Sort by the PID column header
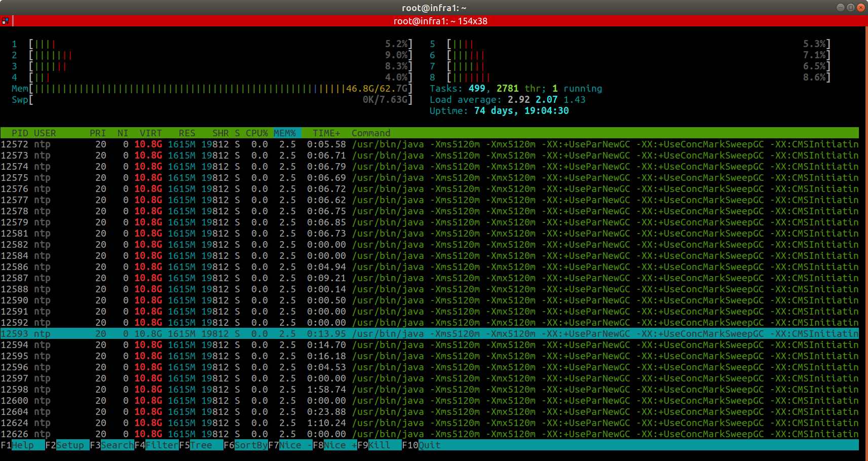This screenshot has width=868, height=461. coord(20,133)
